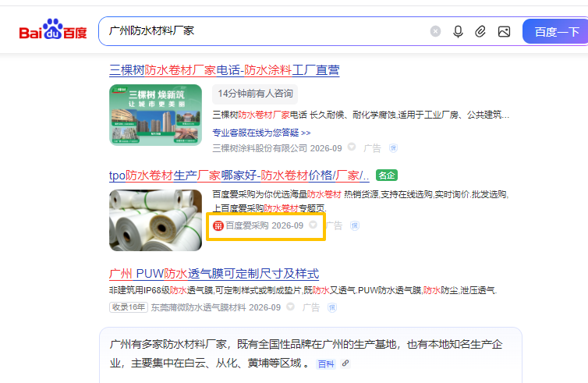Open 三棵树防水卷材厂家电话 result title
Image resolution: width=588 pixels, height=383 pixels.
225,70
